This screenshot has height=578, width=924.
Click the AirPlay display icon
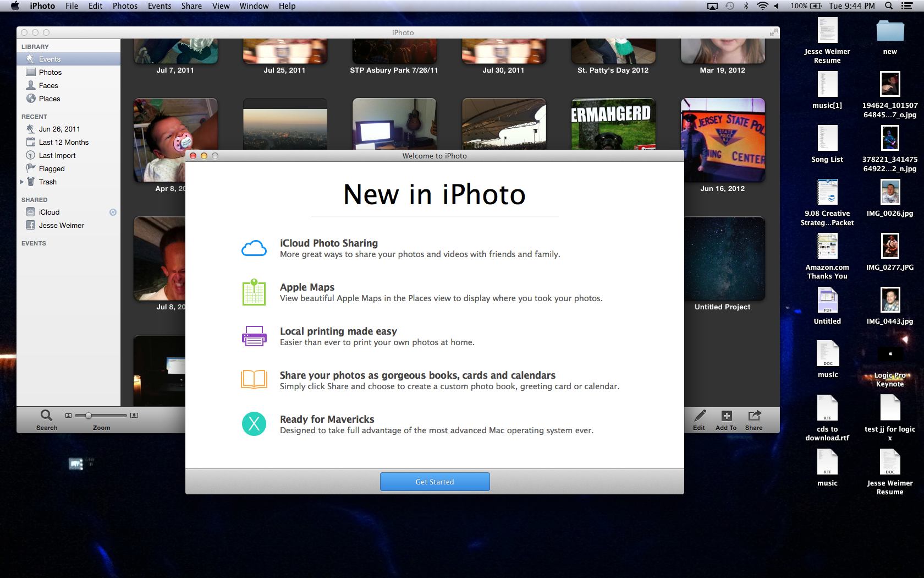(x=712, y=6)
